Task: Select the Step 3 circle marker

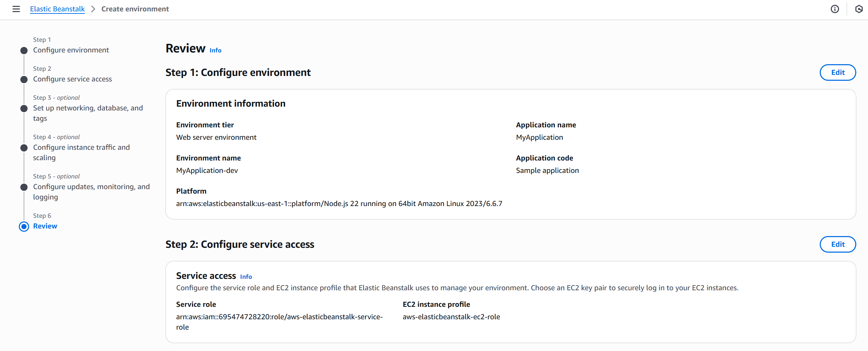Action: [x=24, y=109]
